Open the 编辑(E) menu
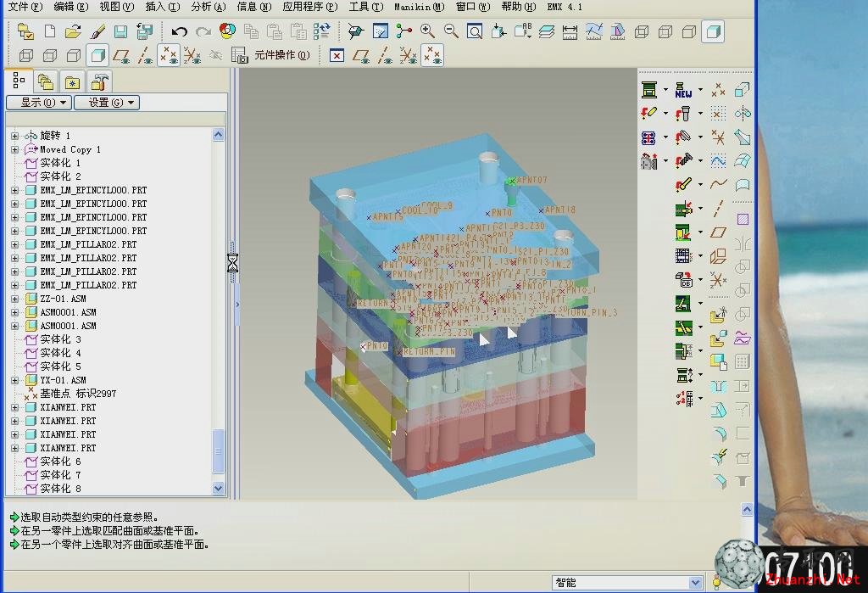The image size is (868, 593). (x=71, y=7)
